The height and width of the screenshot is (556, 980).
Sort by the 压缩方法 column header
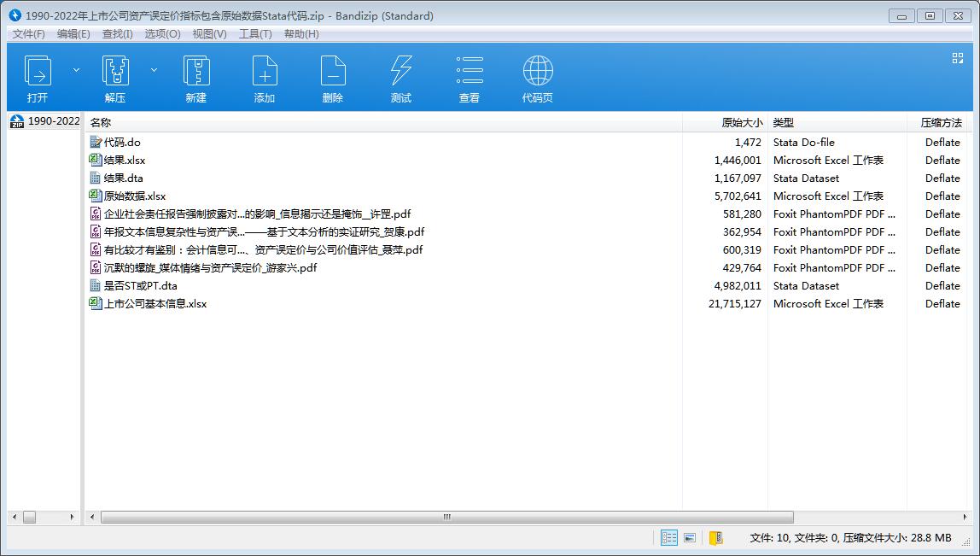(x=942, y=123)
